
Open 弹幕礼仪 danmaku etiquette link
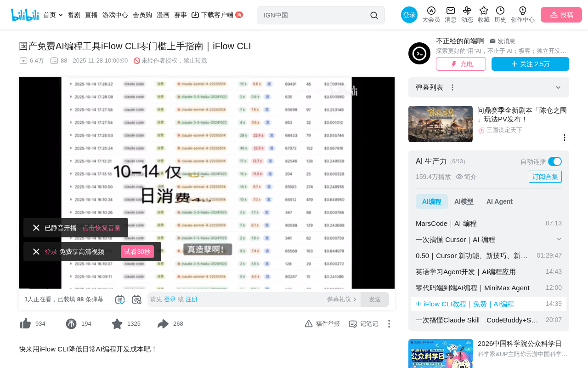(x=342, y=299)
